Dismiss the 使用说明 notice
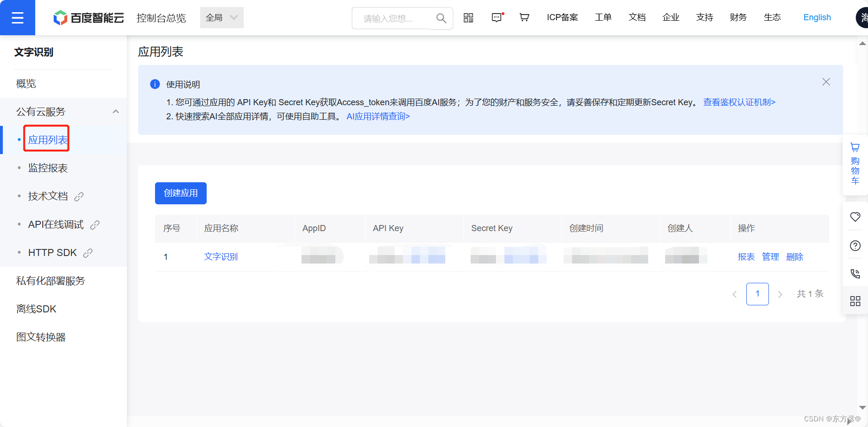Image resolution: width=868 pixels, height=427 pixels. [x=826, y=81]
